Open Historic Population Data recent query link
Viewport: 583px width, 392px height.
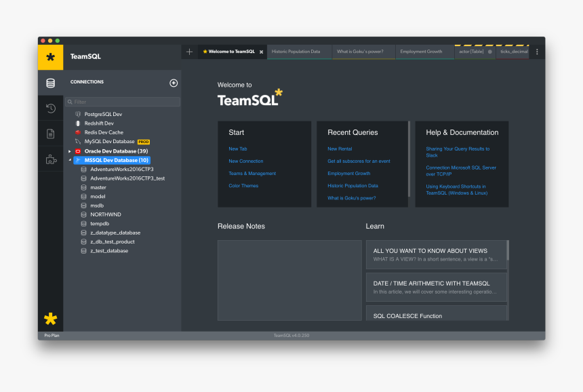tap(353, 186)
